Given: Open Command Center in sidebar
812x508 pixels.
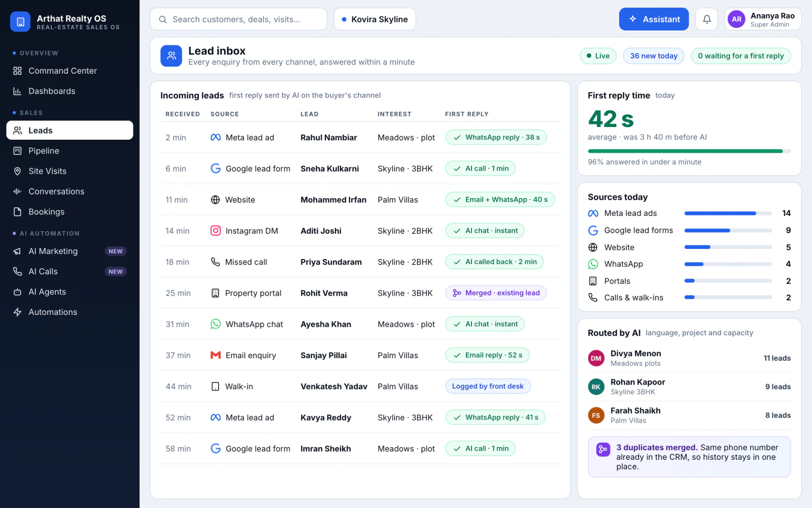Looking at the screenshot, I should tap(70, 71).
